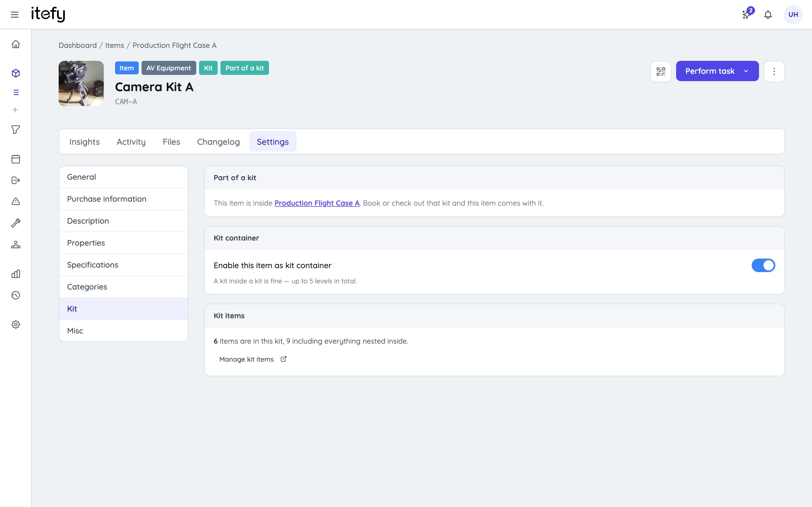812x507 pixels.
Task: Switch to the Changelog tab
Action: tap(219, 142)
